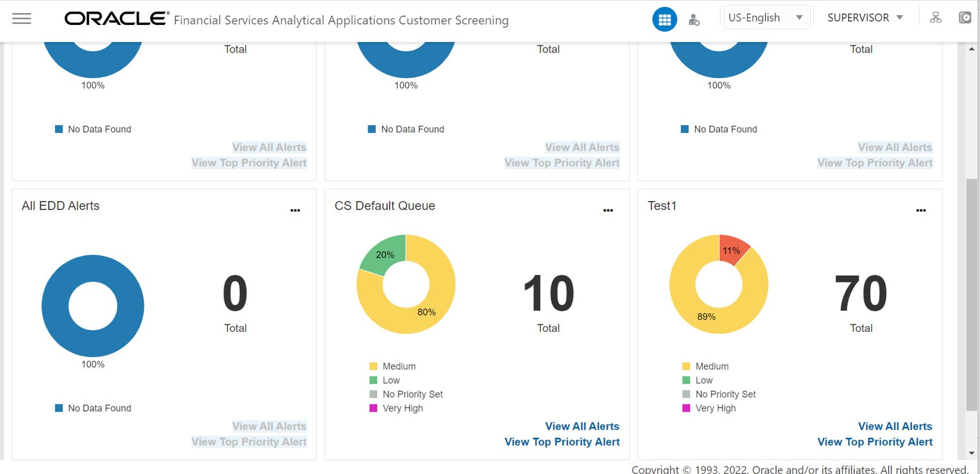The image size is (980, 474).
Task: Click View All Alerts in CS Default Queue
Action: 582,426
